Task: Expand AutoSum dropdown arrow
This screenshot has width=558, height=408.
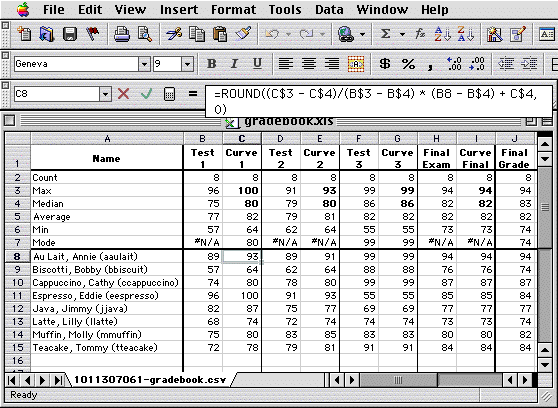Action: (402, 35)
